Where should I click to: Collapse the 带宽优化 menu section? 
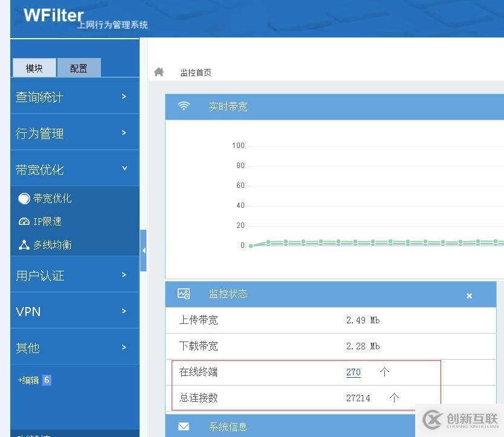click(74, 170)
